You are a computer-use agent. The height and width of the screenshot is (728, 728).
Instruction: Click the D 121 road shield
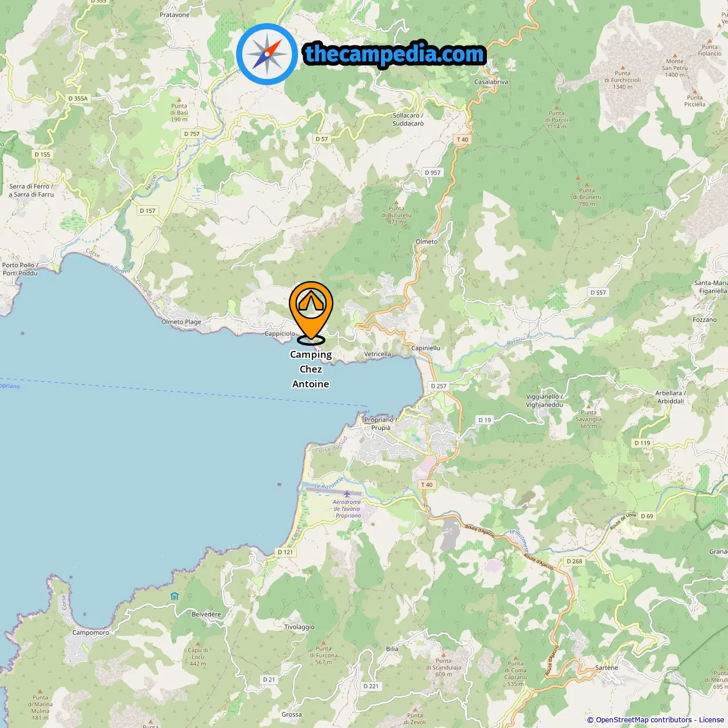(x=286, y=552)
